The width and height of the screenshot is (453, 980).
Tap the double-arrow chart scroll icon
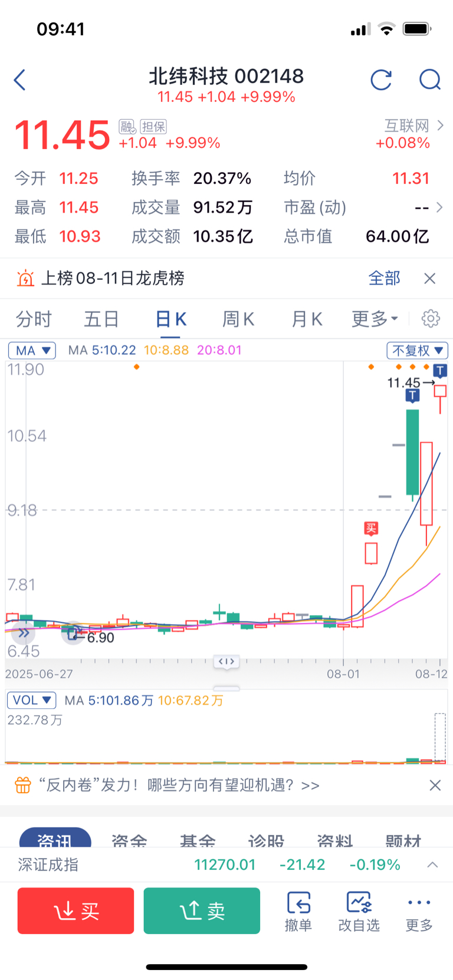[x=24, y=633]
